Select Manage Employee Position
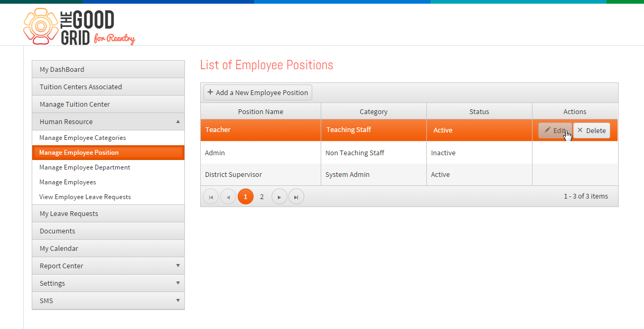Screen dimensions: 644x329 point(108,153)
